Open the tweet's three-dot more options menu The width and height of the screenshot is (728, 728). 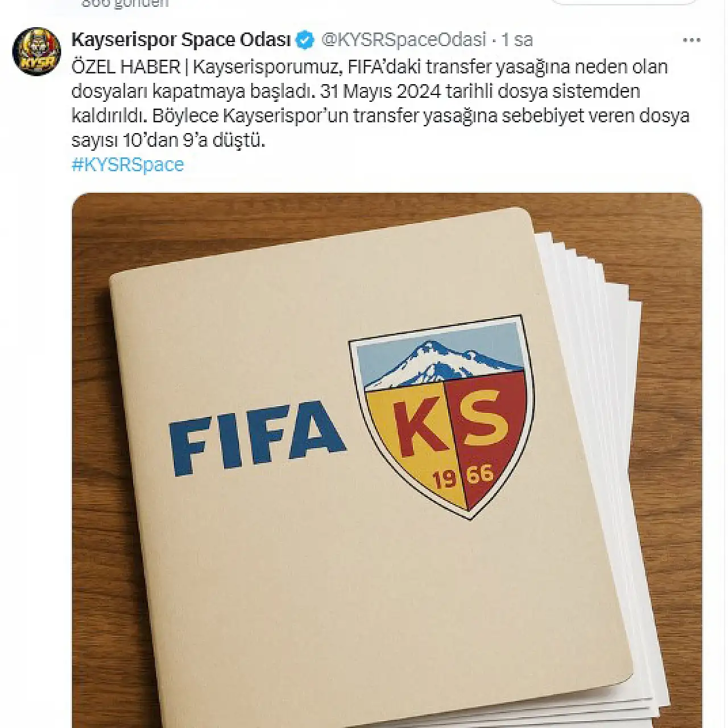(x=691, y=40)
